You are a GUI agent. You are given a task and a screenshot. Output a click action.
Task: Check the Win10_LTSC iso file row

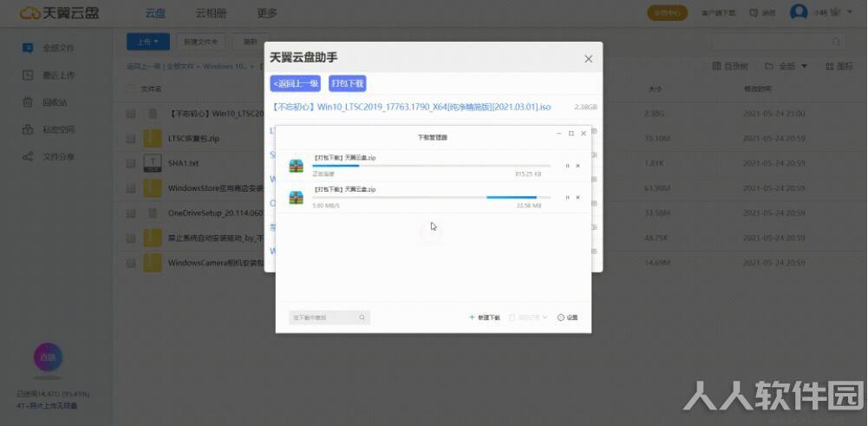(x=131, y=114)
